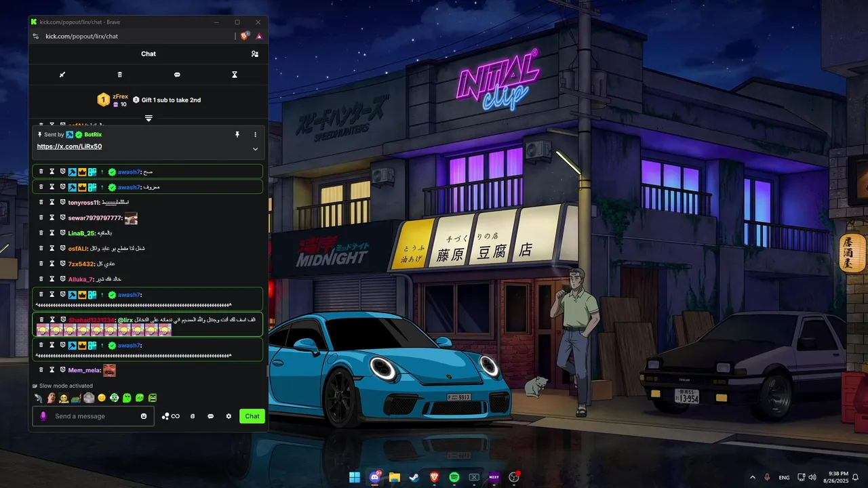Click the Brave Rewards triangle icon

coord(259,36)
